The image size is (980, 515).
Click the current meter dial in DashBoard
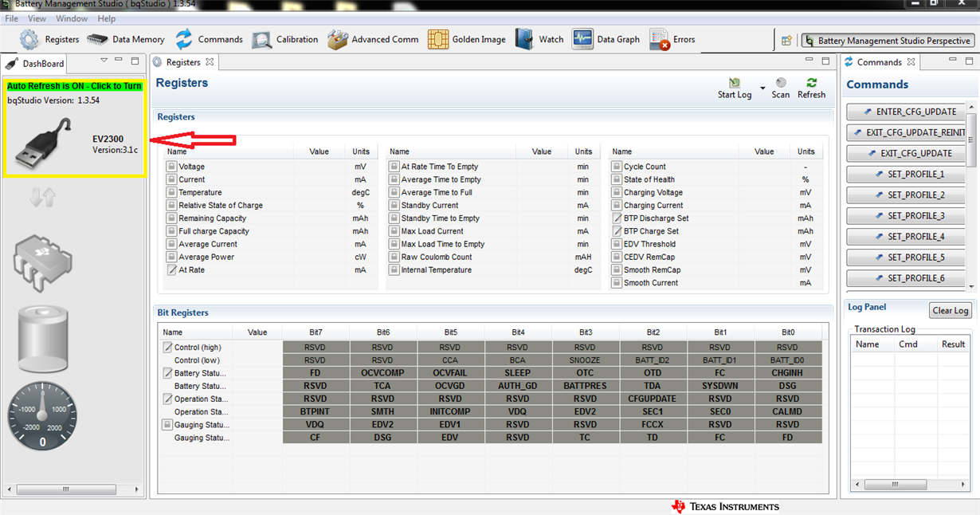click(43, 417)
